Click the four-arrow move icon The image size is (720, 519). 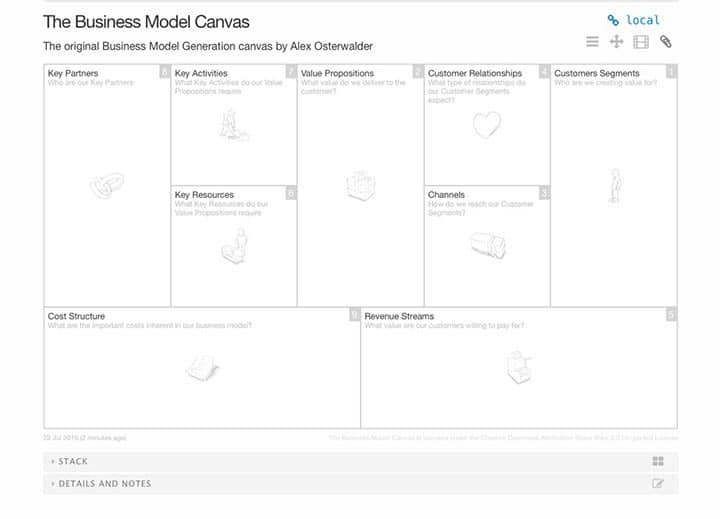click(x=616, y=42)
